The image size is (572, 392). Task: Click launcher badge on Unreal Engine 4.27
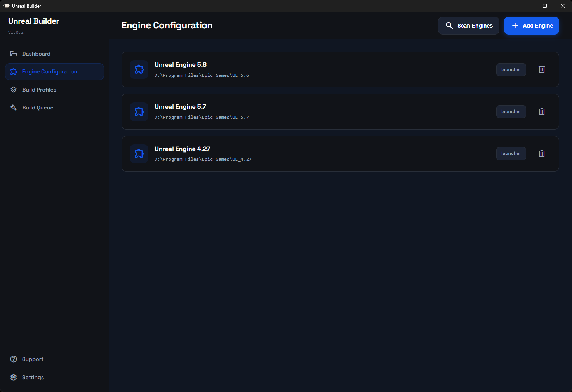pos(511,153)
